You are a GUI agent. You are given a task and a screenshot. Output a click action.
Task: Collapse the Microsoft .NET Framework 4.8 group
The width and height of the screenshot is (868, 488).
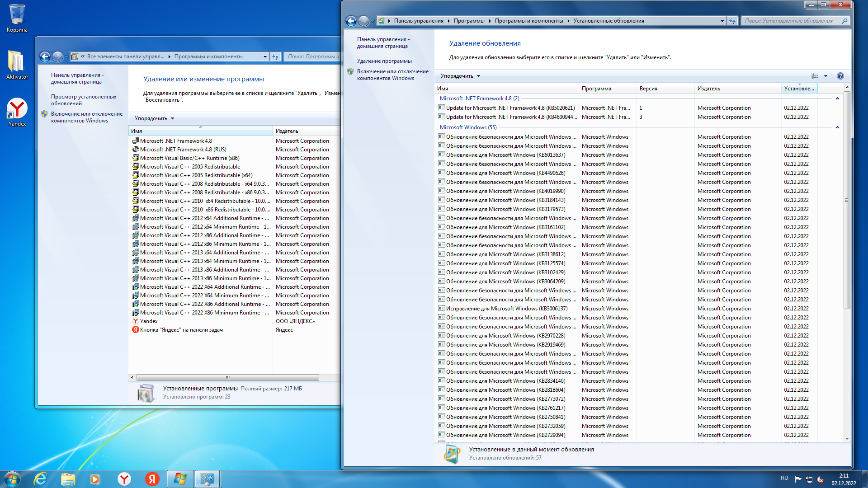[837, 99]
